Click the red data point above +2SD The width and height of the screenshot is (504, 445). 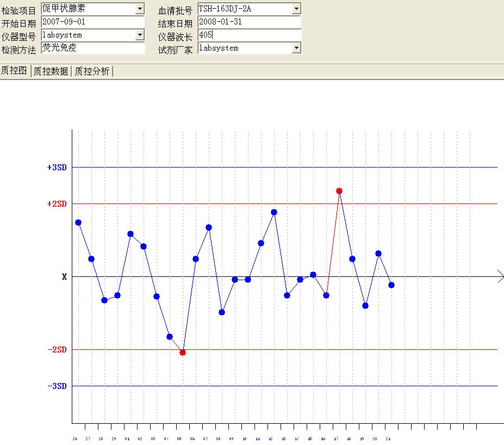pos(339,191)
